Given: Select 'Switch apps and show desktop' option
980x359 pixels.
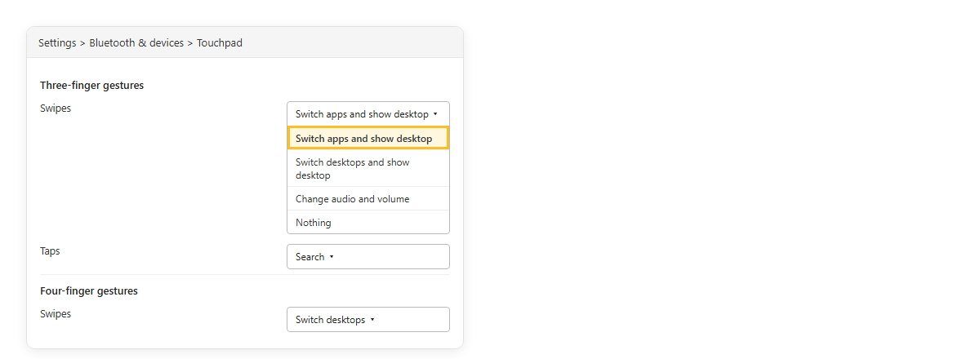Looking at the screenshot, I should point(368,139).
